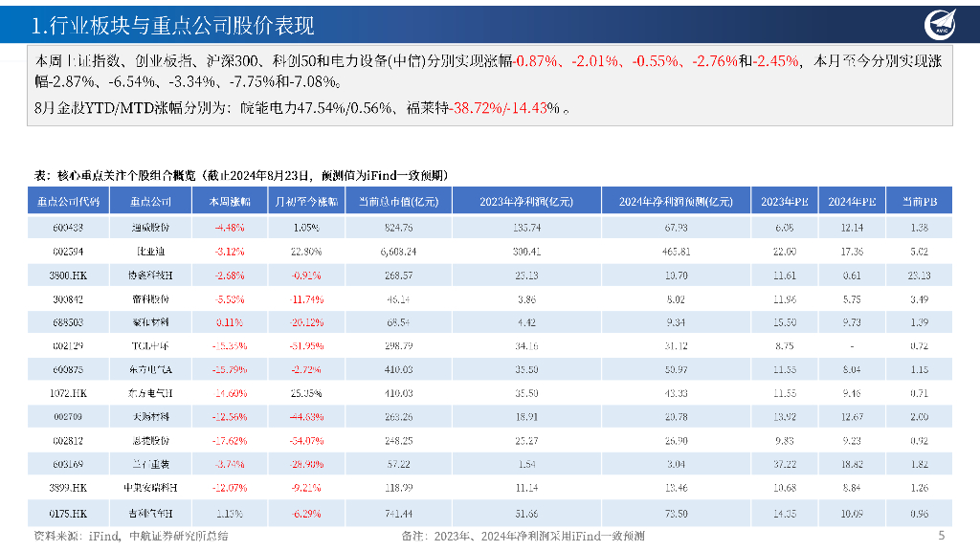Select PB value '23.13' in the 3800.HK row
The width and height of the screenshot is (980, 551).
pyautogui.click(x=920, y=275)
